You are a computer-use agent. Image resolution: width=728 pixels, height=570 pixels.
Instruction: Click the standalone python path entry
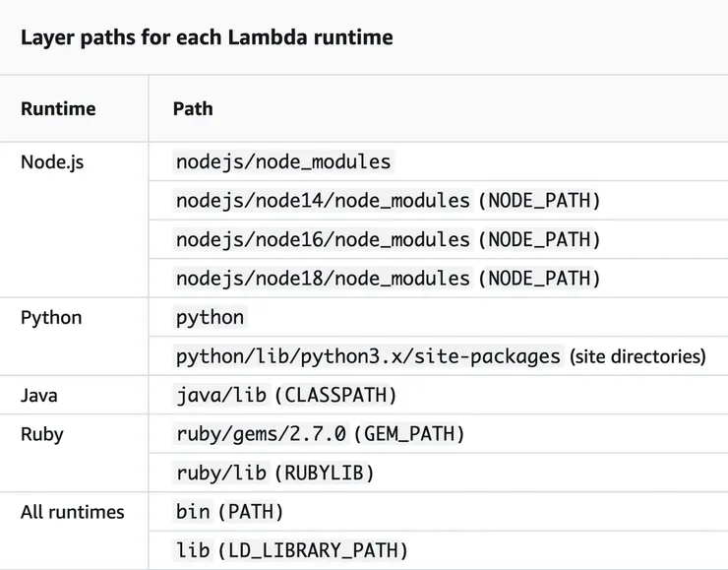pos(210,318)
